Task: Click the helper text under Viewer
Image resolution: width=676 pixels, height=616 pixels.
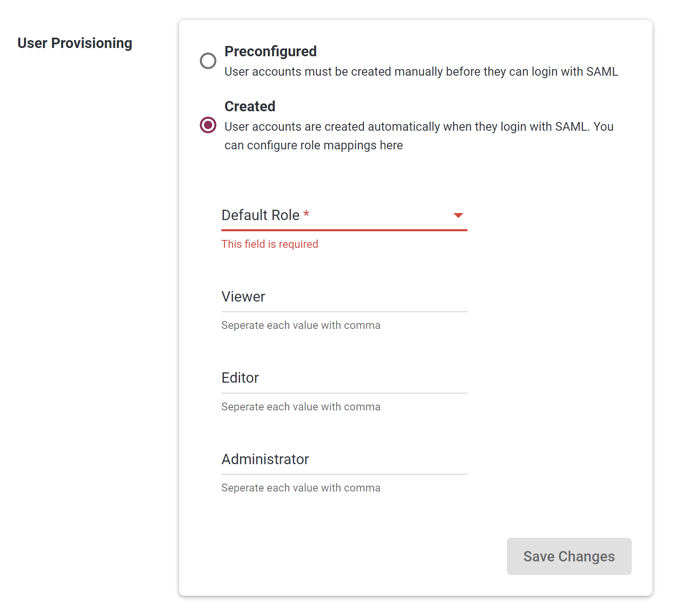Action: [x=301, y=325]
